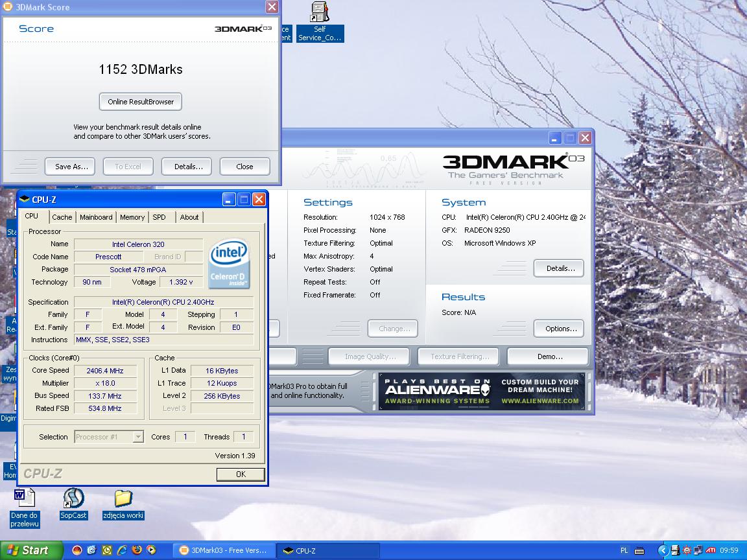Click the Start button
Viewport: 747px width, 560px height.
coord(31,550)
